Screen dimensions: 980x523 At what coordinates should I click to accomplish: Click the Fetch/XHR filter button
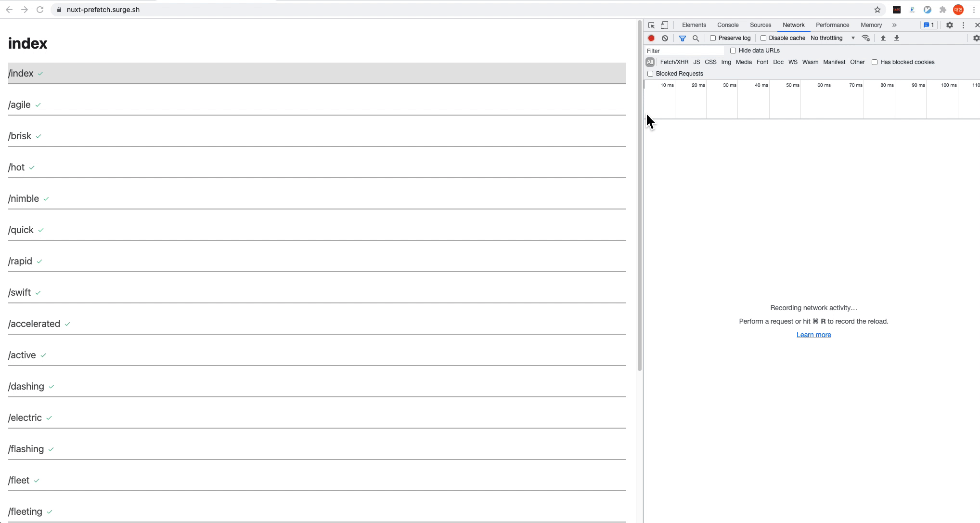674,62
